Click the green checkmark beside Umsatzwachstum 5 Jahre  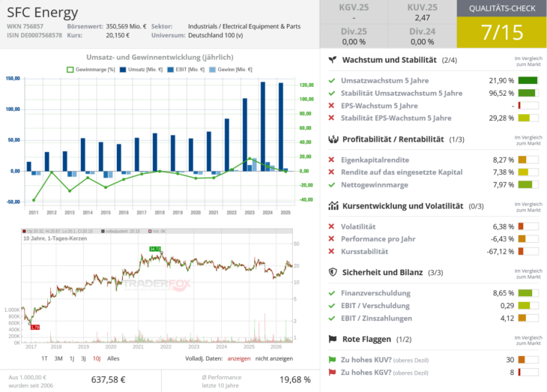(332, 81)
